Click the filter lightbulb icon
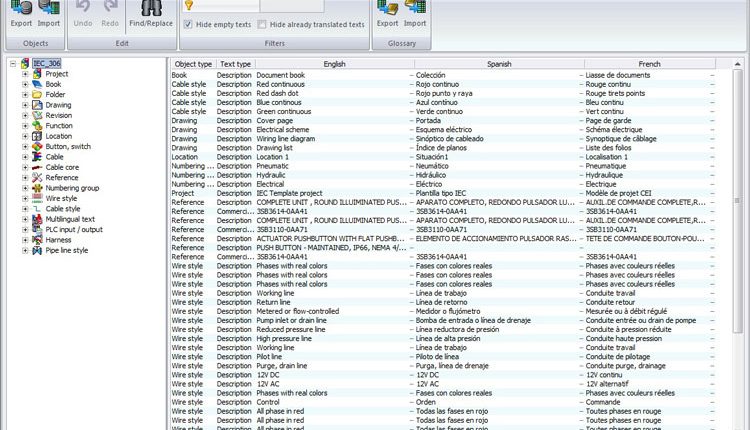The width and height of the screenshot is (750, 430). click(x=189, y=5)
